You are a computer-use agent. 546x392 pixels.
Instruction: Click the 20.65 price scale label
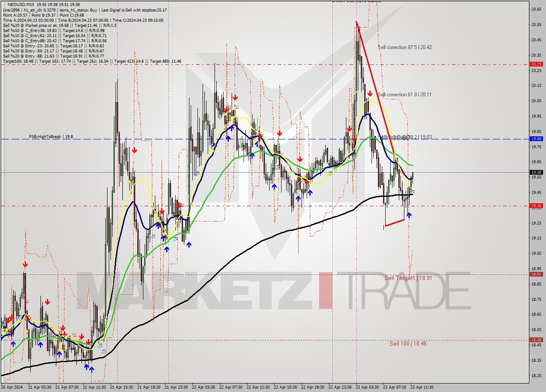point(536,9)
